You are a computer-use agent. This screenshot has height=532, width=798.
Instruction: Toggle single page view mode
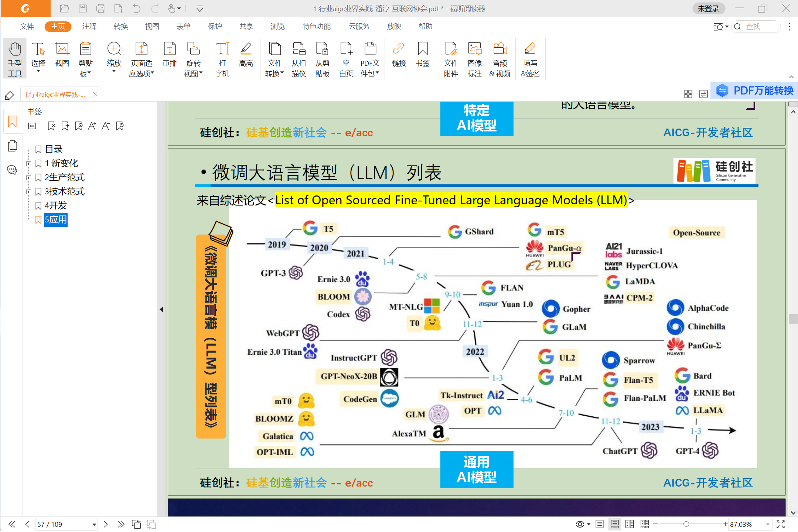tap(600, 524)
